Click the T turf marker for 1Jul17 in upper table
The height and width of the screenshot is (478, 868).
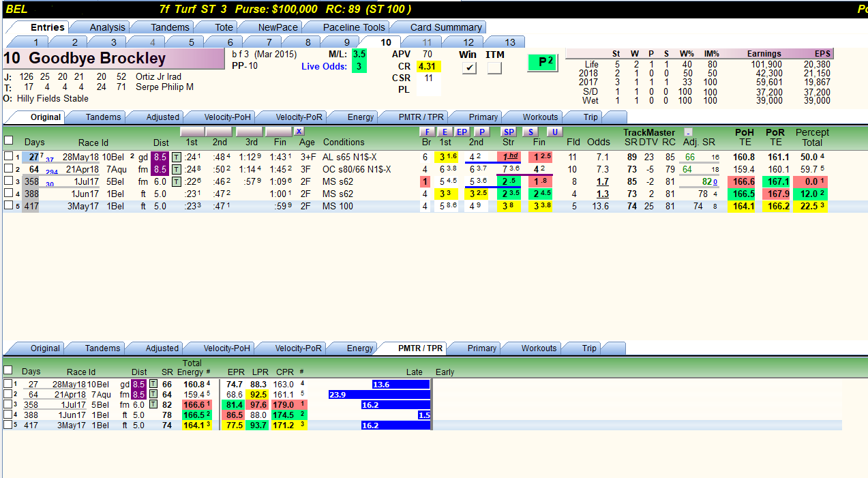176,181
